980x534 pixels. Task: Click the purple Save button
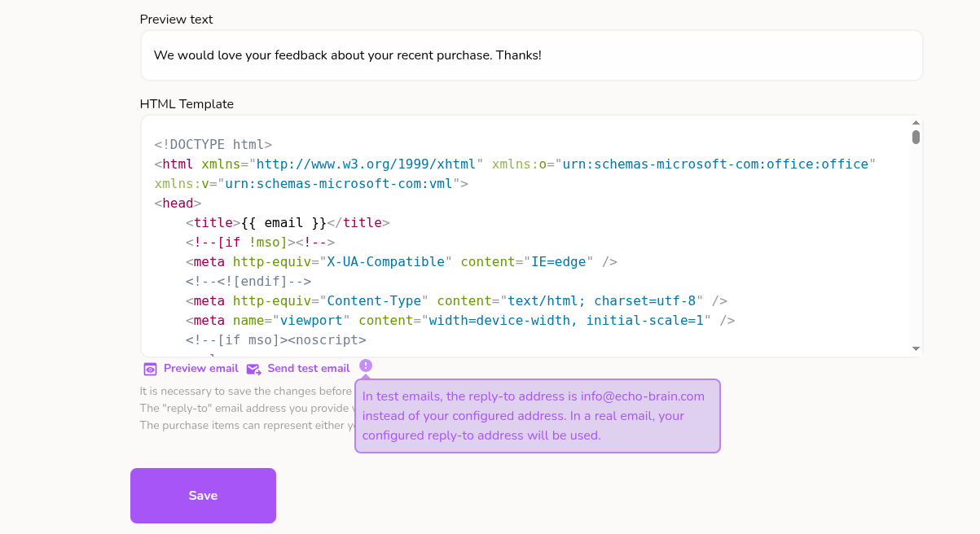click(203, 496)
